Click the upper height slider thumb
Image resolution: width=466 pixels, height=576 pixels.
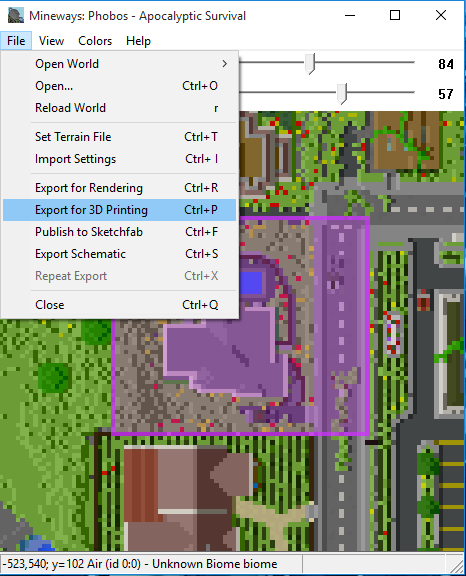(x=310, y=64)
